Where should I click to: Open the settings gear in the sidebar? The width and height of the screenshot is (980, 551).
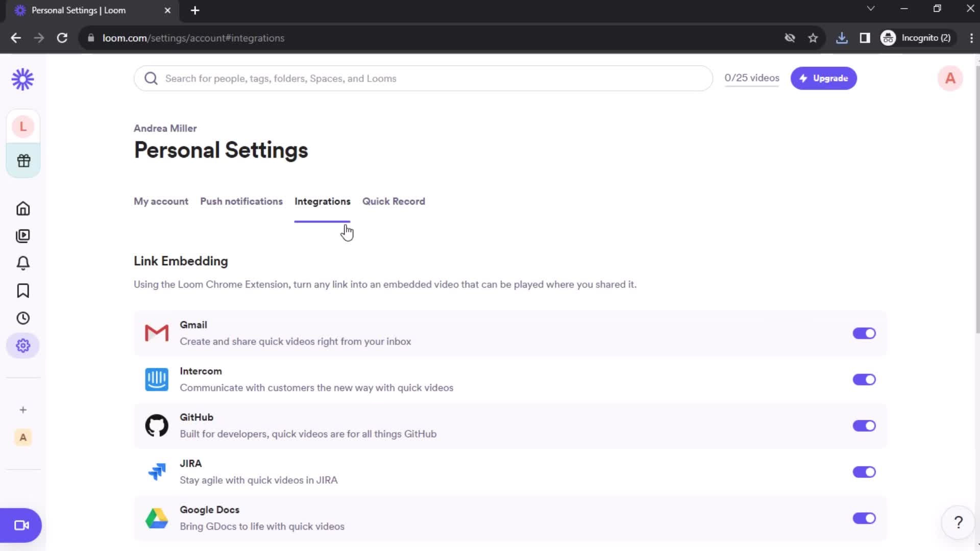[x=23, y=346]
